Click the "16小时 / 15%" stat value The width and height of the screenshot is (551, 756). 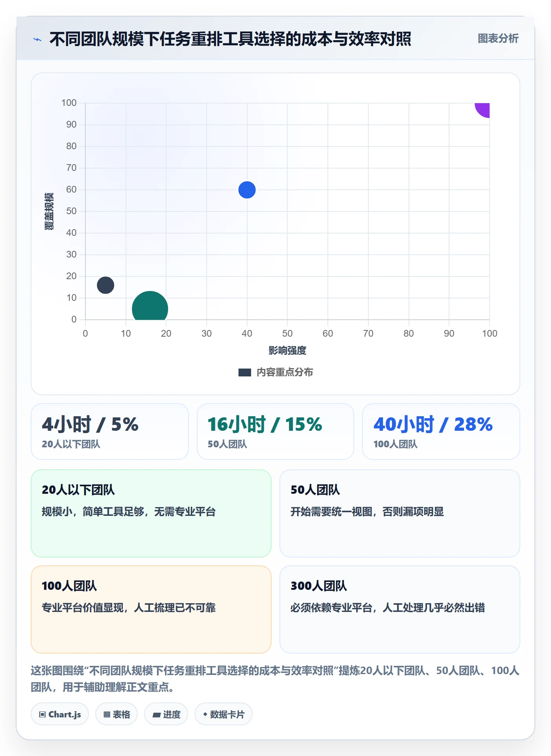[x=265, y=424]
